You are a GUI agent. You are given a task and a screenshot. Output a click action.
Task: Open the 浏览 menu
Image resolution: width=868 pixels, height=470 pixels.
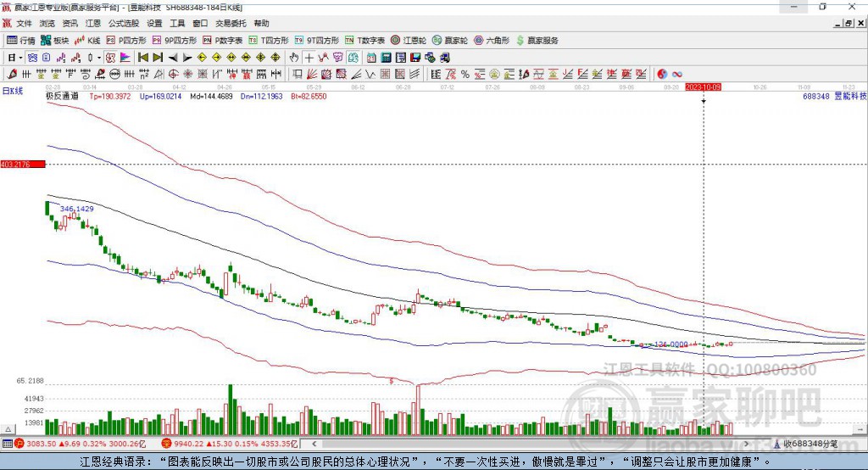(47, 23)
